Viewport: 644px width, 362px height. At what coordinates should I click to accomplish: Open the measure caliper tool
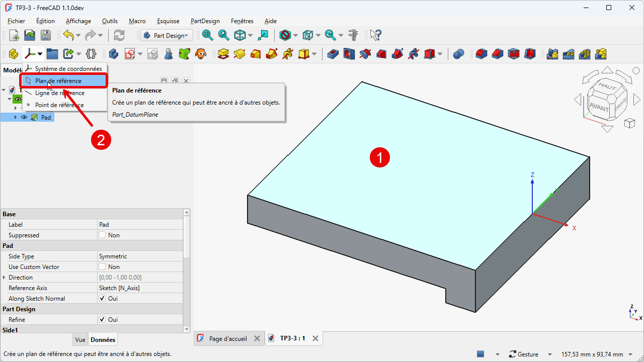pyautogui.click(x=354, y=35)
